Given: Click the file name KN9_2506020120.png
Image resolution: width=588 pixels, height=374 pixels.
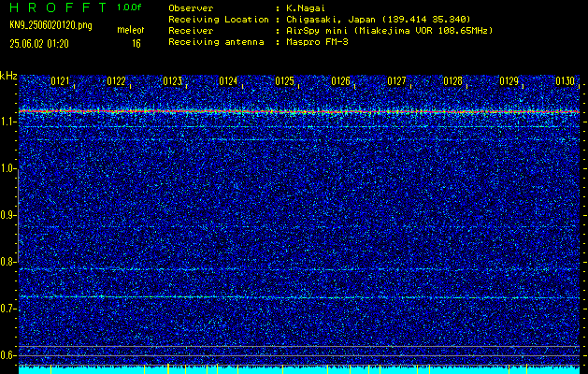Looking at the screenshot, I should coord(50,25).
